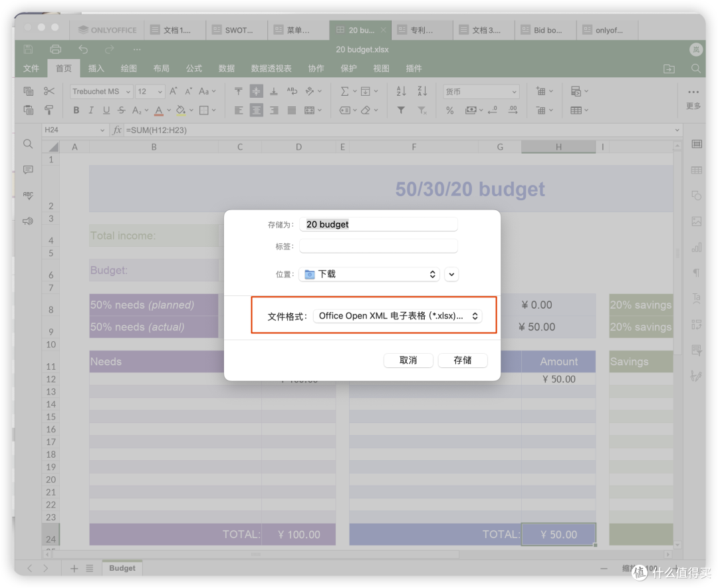Image resolution: width=718 pixels, height=588 pixels.
Task: Toggle wrap text
Action: [292, 91]
